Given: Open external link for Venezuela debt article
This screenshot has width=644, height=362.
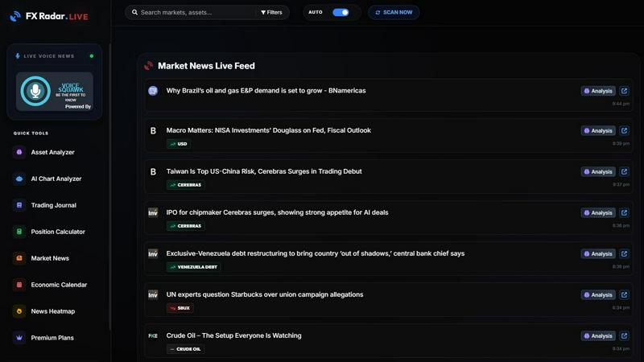Looking at the screenshot, I should [624, 253].
